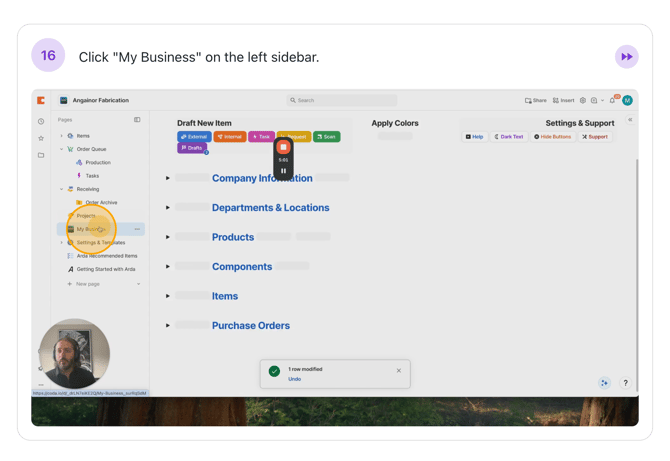The image size is (670, 461).
Task: Collapse the pages sidebar panel icon
Action: (137, 120)
